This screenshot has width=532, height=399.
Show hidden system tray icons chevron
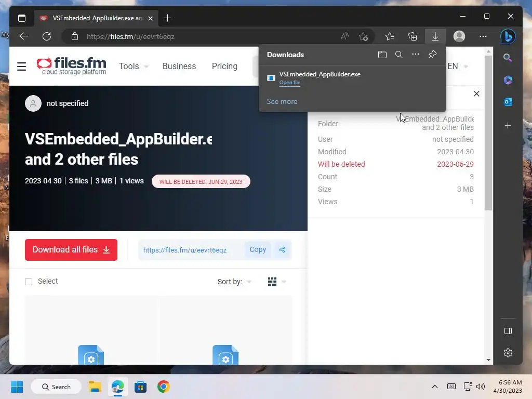pyautogui.click(x=435, y=387)
